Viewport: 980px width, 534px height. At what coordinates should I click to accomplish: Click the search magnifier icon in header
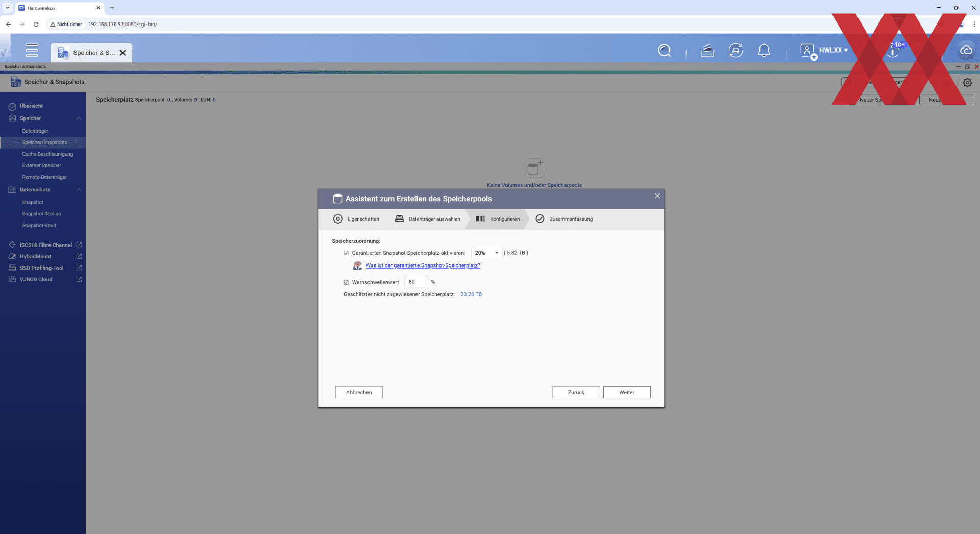(x=664, y=51)
